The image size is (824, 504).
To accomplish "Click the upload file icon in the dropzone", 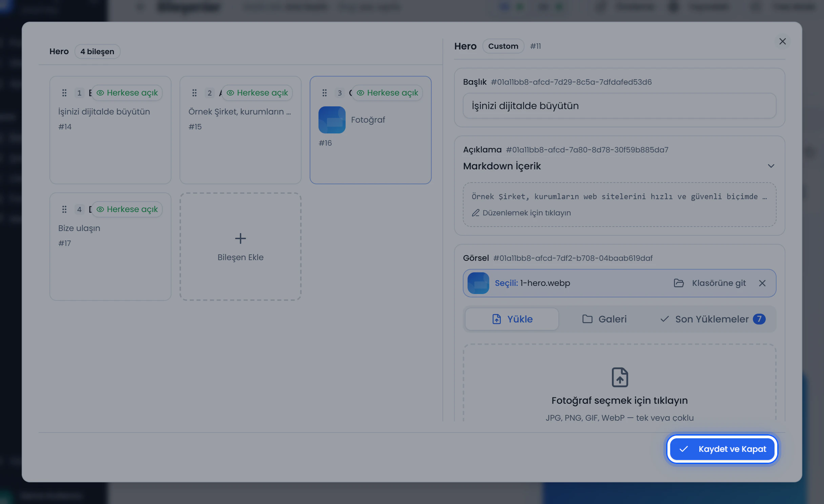I will click(620, 377).
